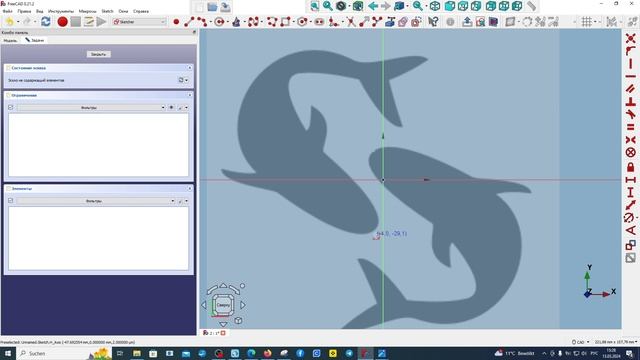Apply the Block constraint

pyautogui.click(x=631, y=153)
